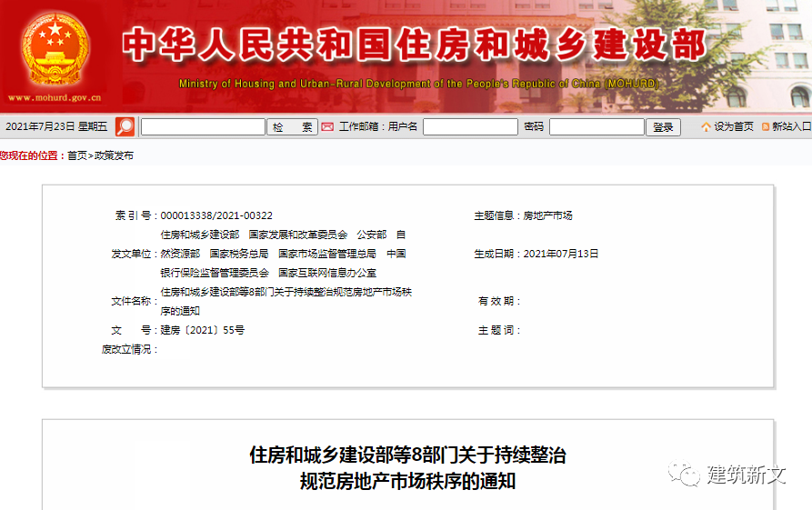Viewport: 812px width, 510px height.
Task: Click into the 用户名 username field
Action: pyautogui.click(x=470, y=127)
